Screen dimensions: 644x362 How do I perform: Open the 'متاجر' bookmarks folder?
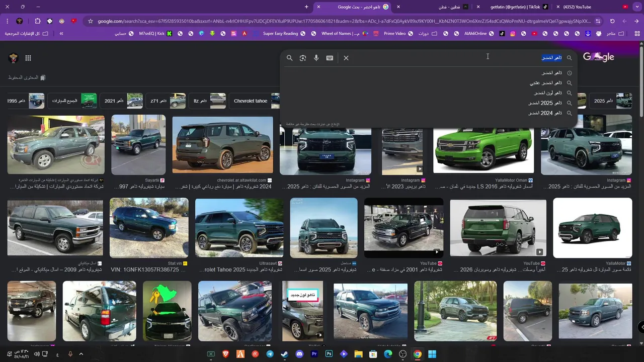[615, 34]
